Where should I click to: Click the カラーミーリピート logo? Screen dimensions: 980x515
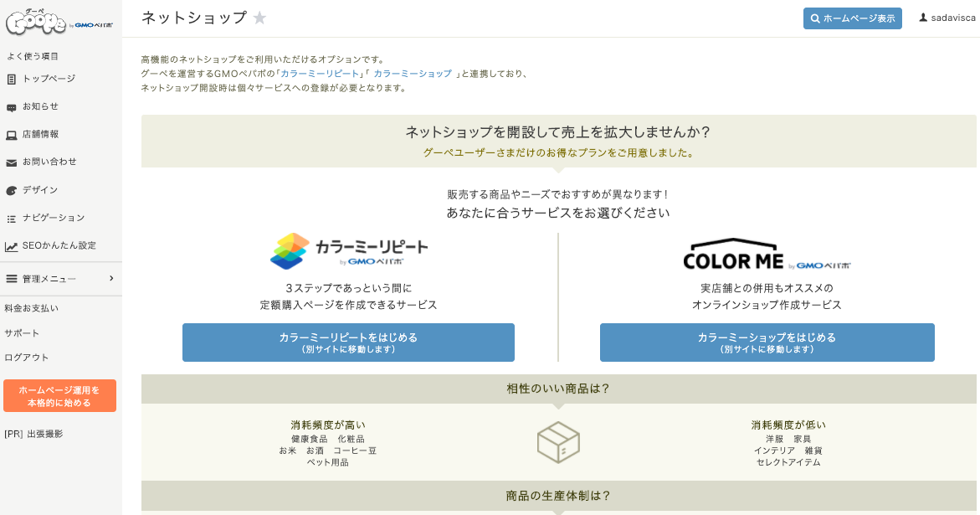(349, 250)
